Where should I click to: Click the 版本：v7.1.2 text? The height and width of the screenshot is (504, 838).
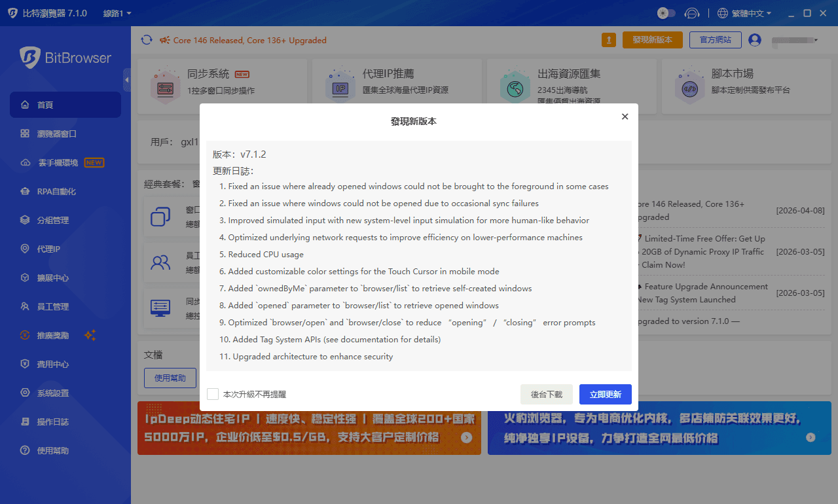point(239,154)
